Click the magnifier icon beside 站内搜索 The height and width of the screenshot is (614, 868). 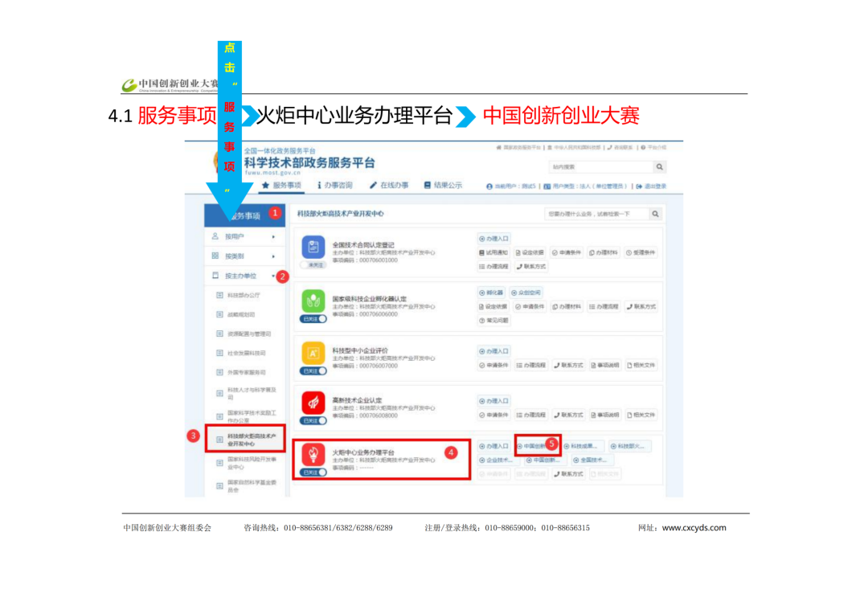pyautogui.click(x=659, y=167)
